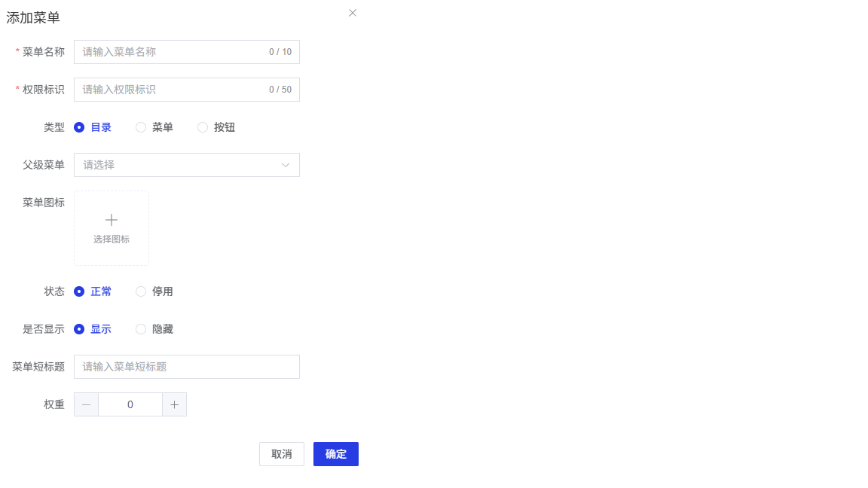Set status to 正常
Image resolution: width=868 pixels, height=488 pixels.
tap(79, 291)
